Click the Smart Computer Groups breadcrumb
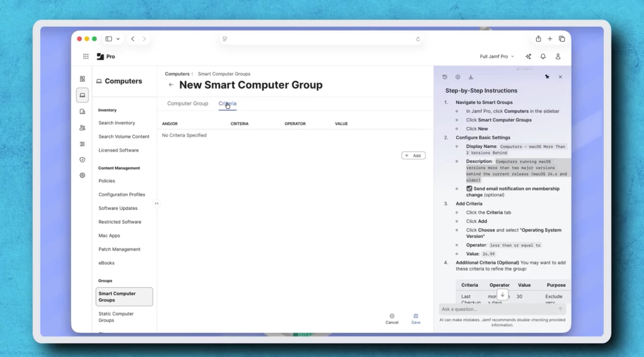Screen dimensions: 644x357 224,74
